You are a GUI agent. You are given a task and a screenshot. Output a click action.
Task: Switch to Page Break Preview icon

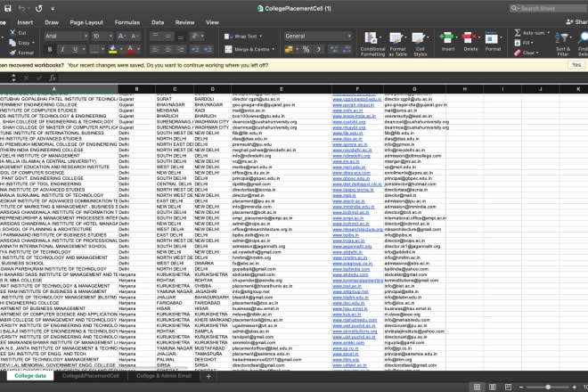point(508,387)
